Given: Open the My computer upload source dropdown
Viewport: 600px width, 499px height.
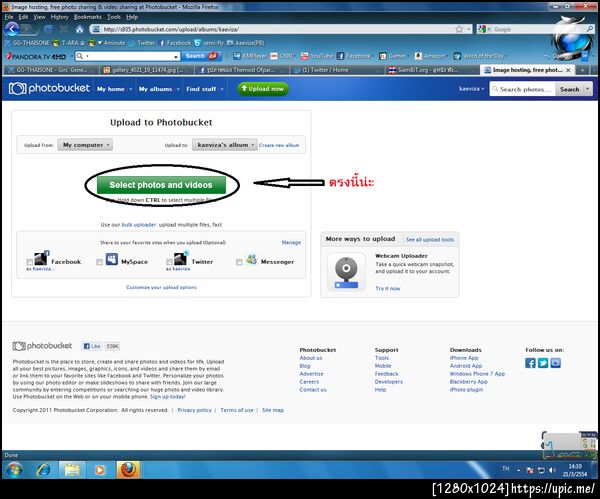Looking at the screenshot, I should click(85, 145).
